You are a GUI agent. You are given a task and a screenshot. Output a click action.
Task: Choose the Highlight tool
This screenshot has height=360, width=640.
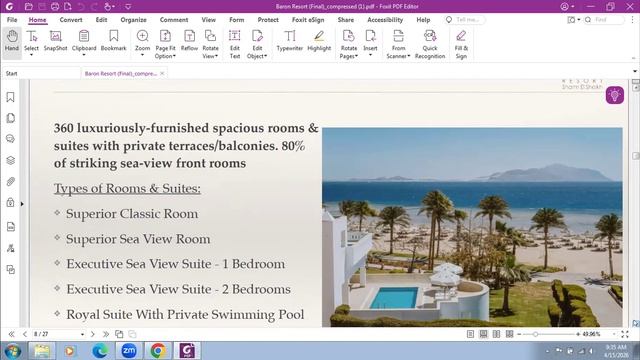click(x=319, y=41)
